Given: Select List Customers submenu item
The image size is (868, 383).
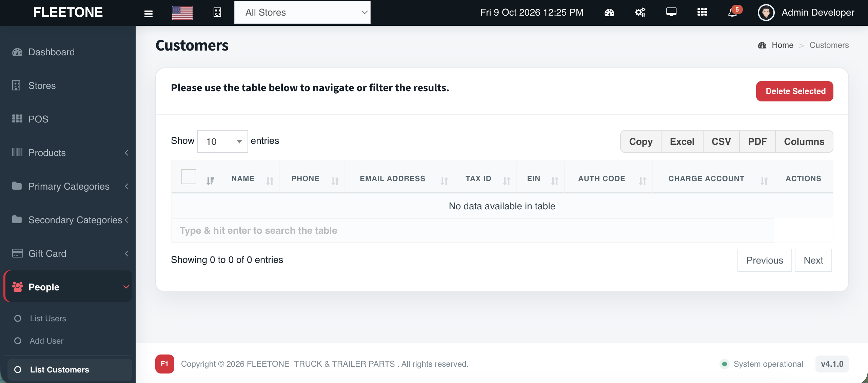Looking at the screenshot, I should 70,369.
